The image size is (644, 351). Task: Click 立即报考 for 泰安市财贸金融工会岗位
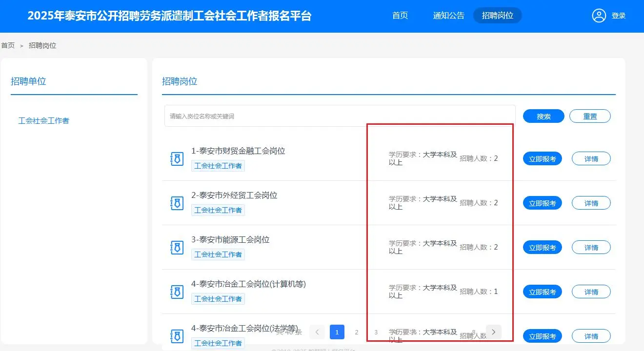(x=542, y=158)
